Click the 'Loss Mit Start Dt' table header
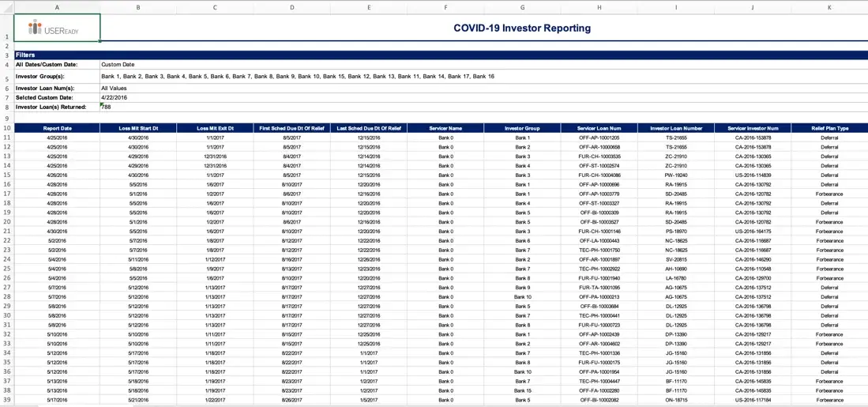 (138, 129)
